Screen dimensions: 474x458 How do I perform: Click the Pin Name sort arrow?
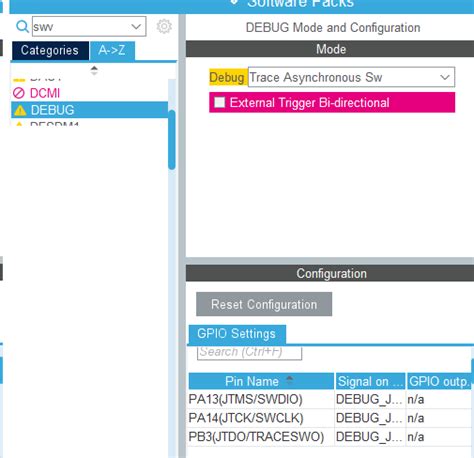[289, 379]
